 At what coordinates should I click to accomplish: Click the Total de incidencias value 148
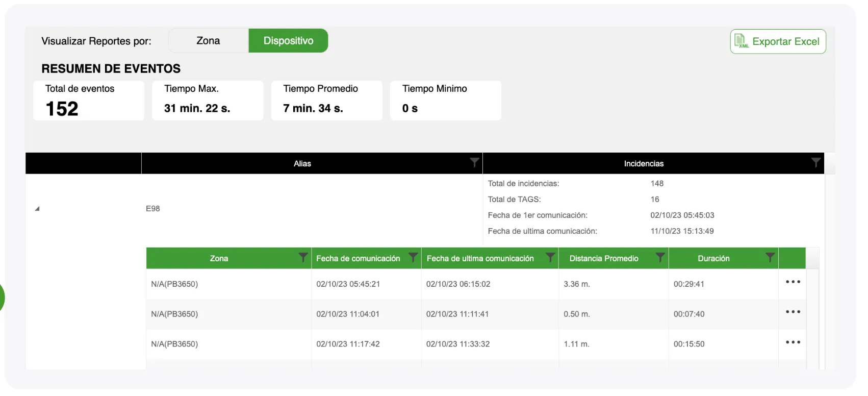tap(657, 183)
